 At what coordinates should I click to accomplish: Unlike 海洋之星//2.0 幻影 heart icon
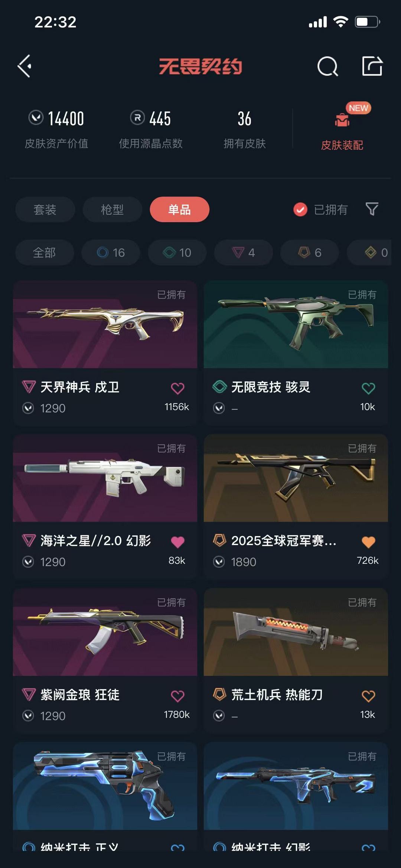pyautogui.click(x=177, y=542)
